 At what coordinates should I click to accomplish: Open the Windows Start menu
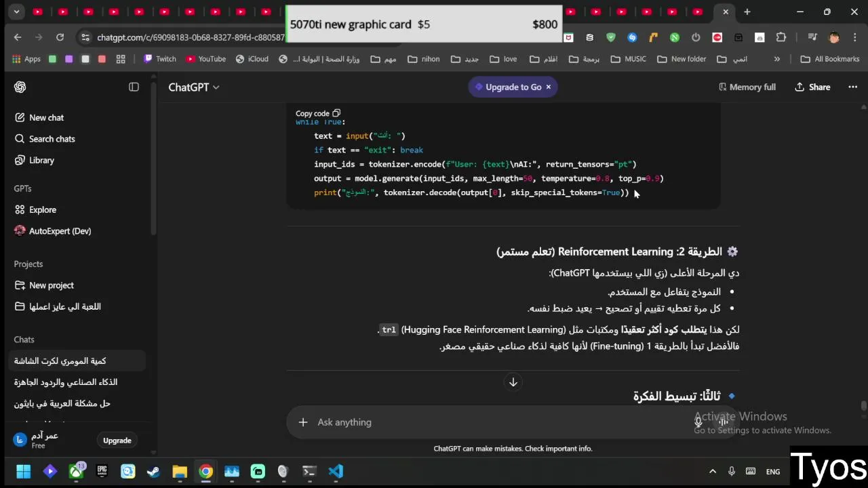[24, 472]
